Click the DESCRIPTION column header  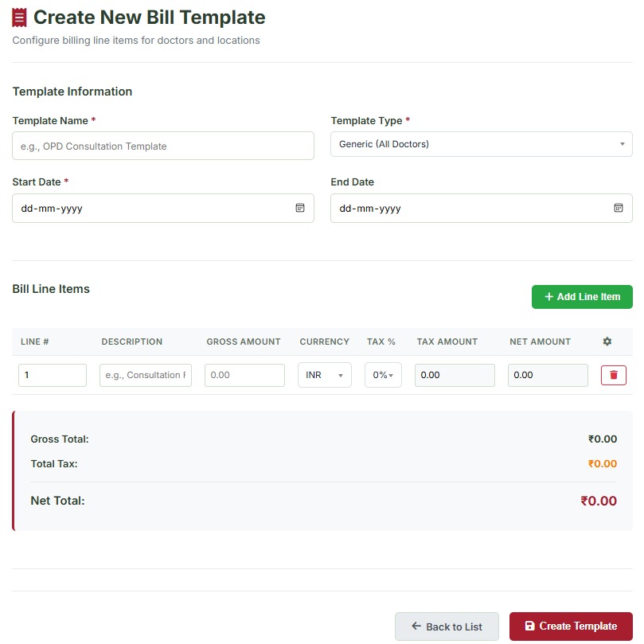coord(132,342)
